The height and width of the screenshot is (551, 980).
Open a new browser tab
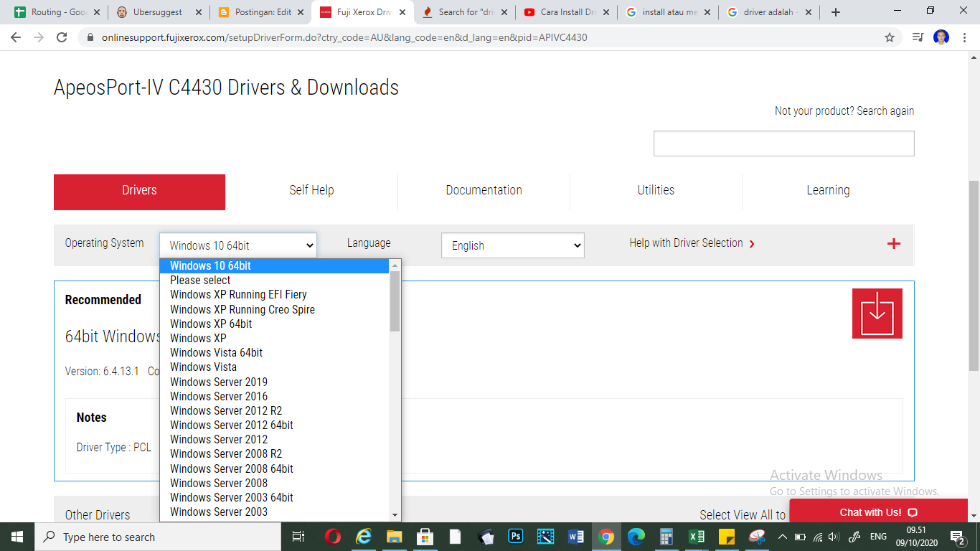(835, 12)
